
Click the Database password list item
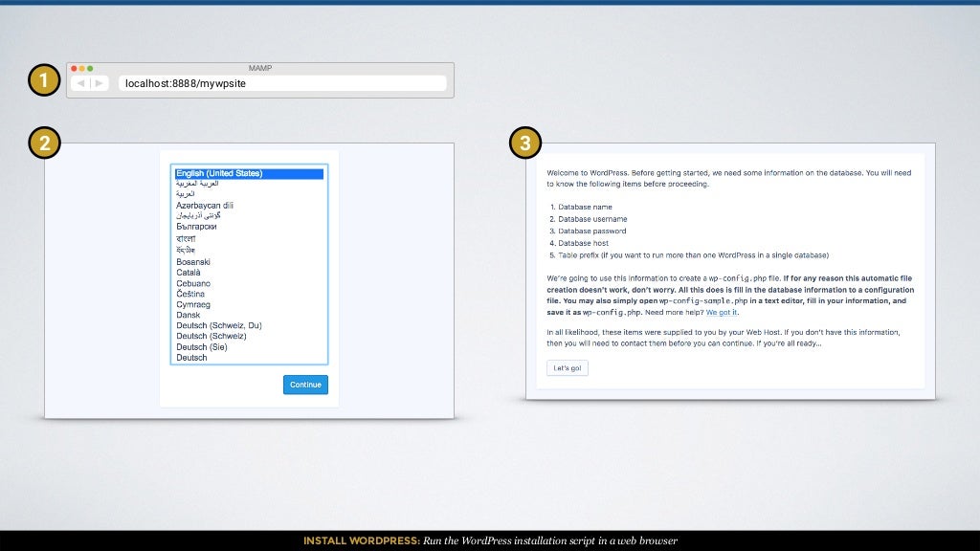click(591, 231)
